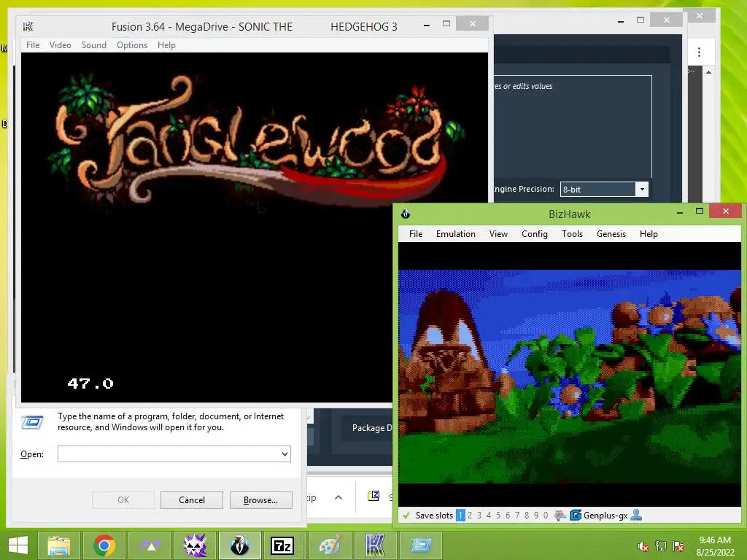Open 7-Zip from the taskbar
Viewport: 747px width, 560px height.
282,545
